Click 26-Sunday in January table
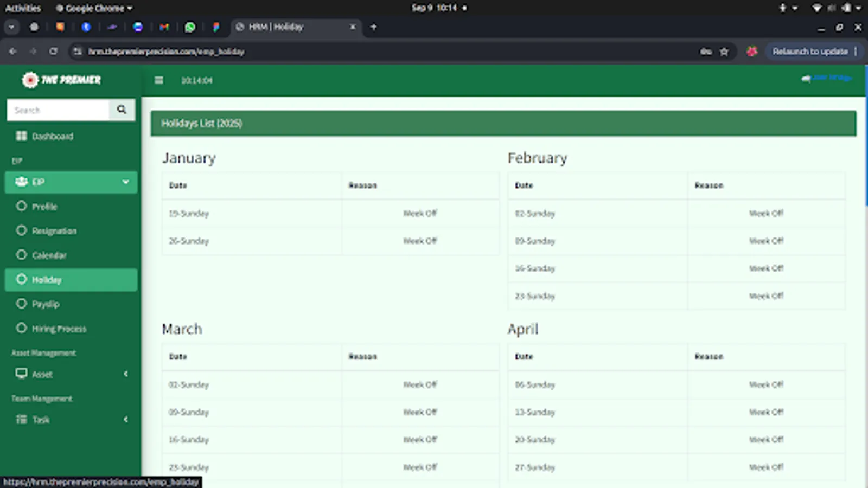 click(x=189, y=241)
